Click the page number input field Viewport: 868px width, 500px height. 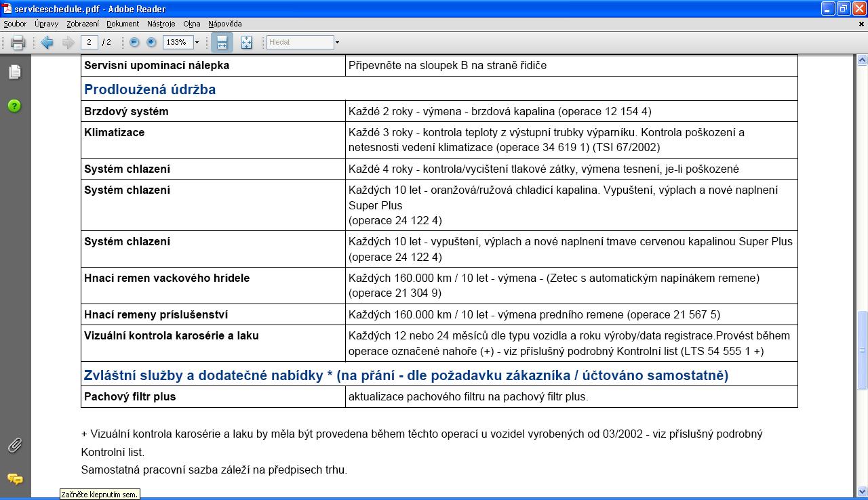(90, 42)
